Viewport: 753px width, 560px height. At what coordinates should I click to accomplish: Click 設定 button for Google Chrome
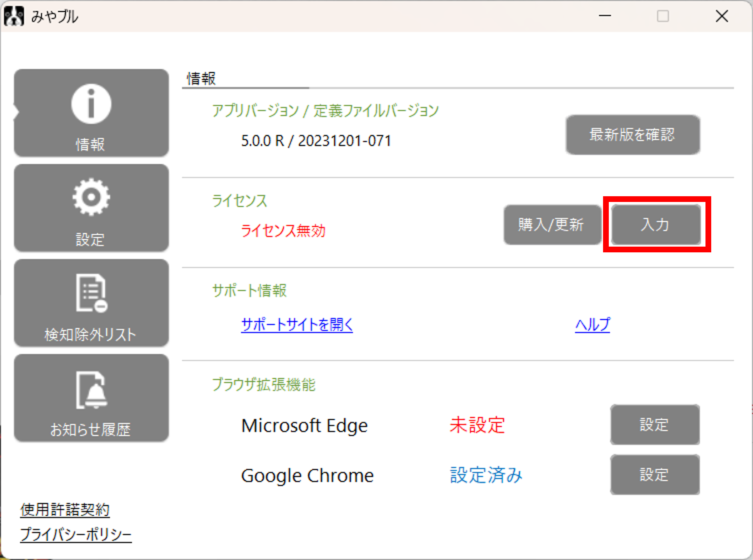click(x=654, y=475)
